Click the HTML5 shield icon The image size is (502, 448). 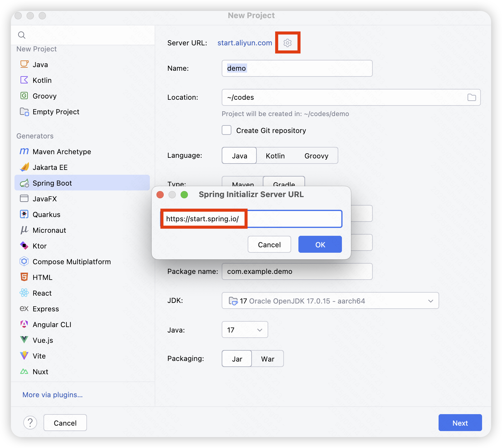pyautogui.click(x=24, y=277)
